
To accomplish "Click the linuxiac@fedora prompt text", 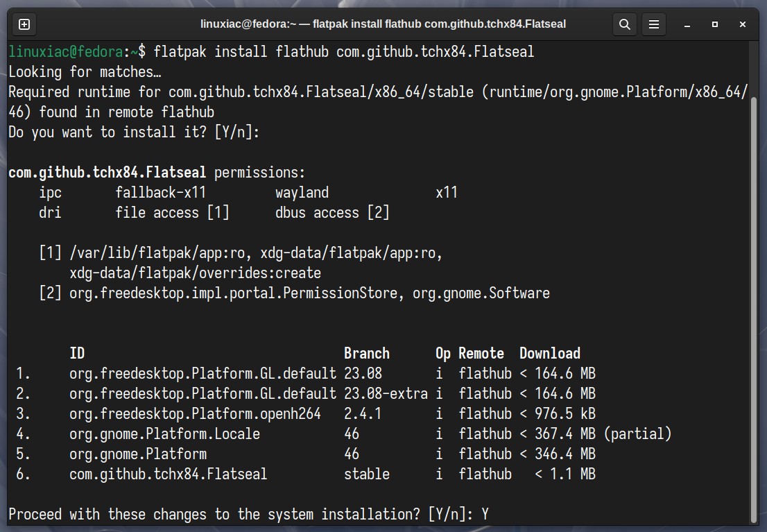I will tap(66, 51).
